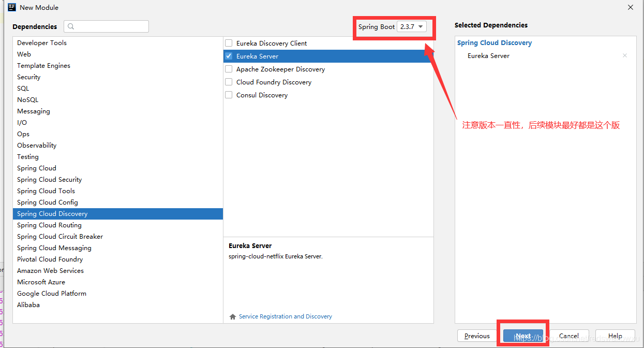Open the Spring Boot version dropdown
The height and width of the screenshot is (348, 644).
[412, 26]
